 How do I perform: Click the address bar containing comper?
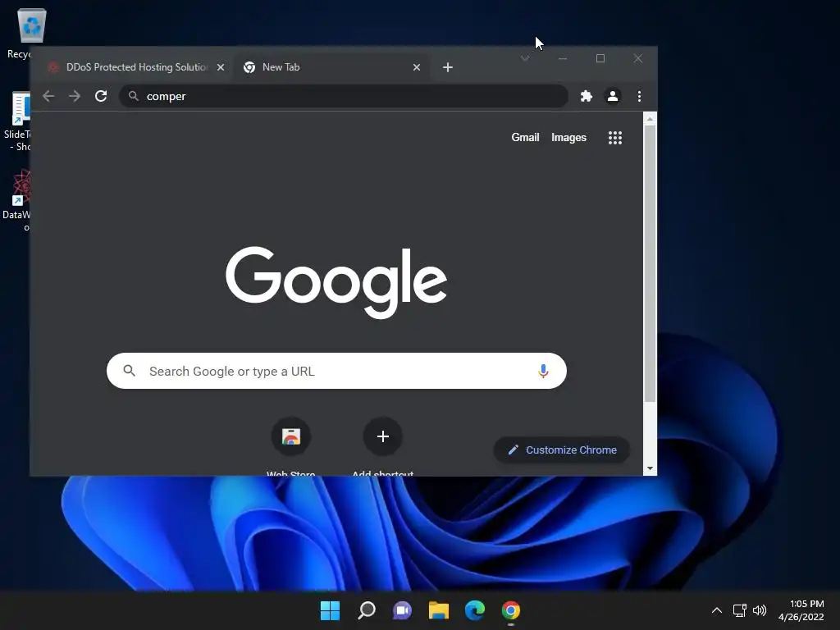coord(343,97)
